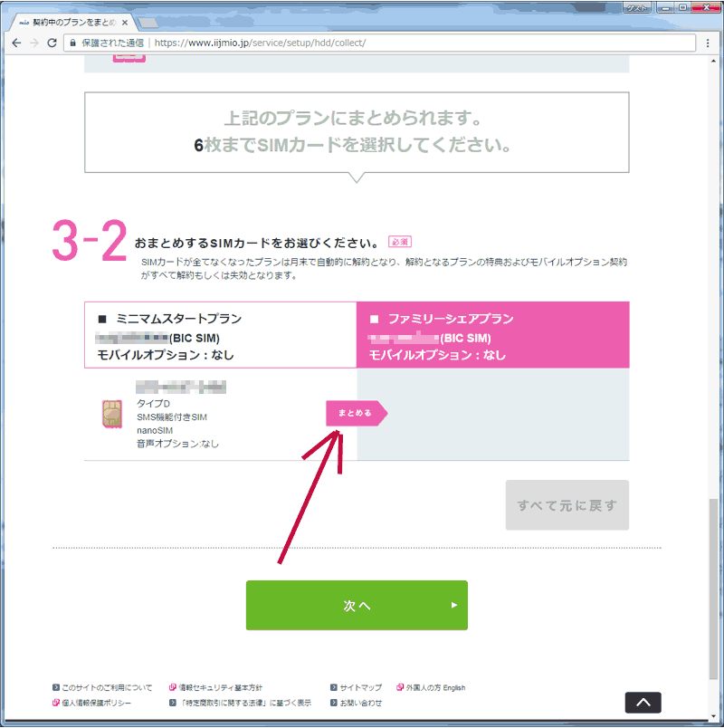Select the ミニマムスタートプラン header
Image resolution: width=724 pixels, height=728 pixels.
221,336
